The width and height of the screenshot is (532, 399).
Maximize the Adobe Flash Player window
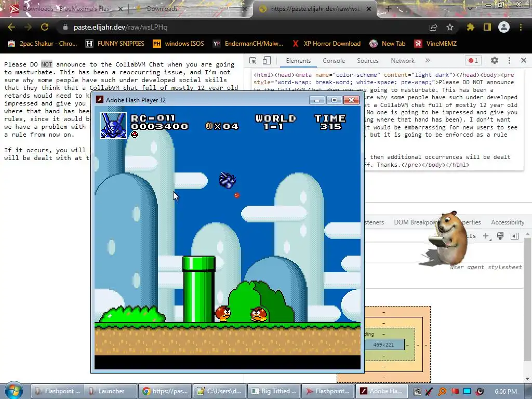click(334, 100)
